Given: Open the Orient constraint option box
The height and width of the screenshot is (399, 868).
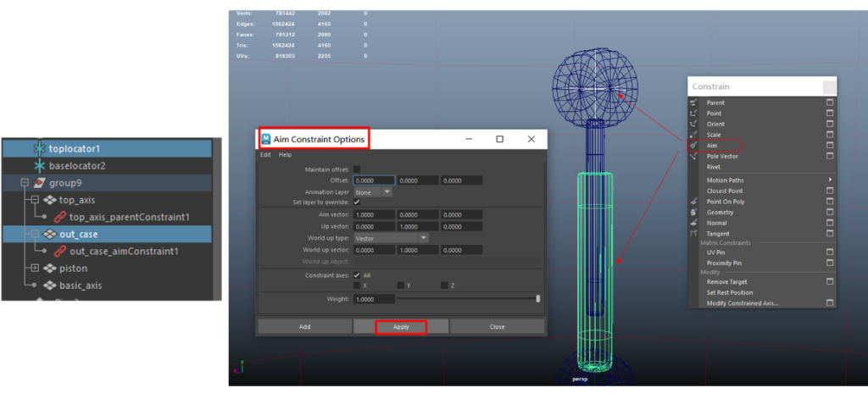Looking at the screenshot, I should tap(830, 124).
